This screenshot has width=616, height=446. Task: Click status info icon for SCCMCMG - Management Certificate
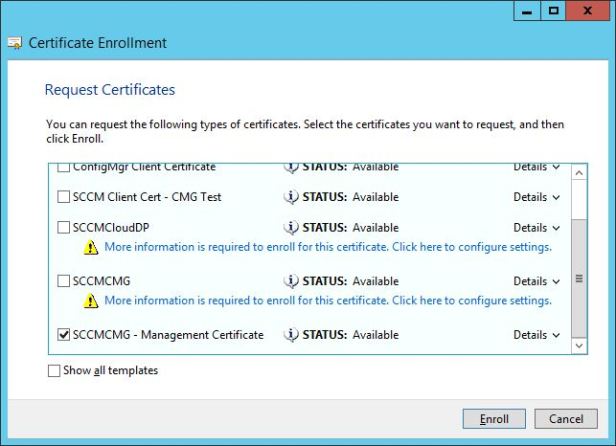pyautogui.click(x=291, y=335)
